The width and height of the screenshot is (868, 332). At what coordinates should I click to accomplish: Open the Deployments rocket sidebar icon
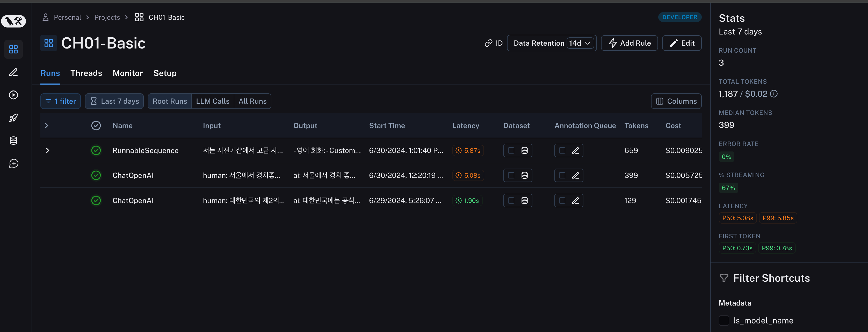13,118
